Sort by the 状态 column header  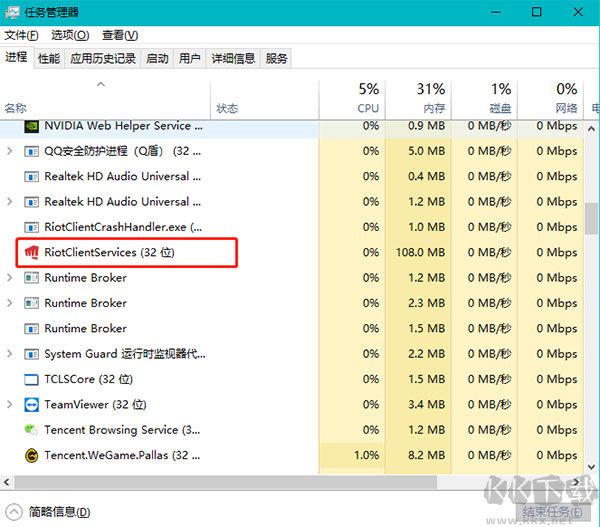(264, 98)
